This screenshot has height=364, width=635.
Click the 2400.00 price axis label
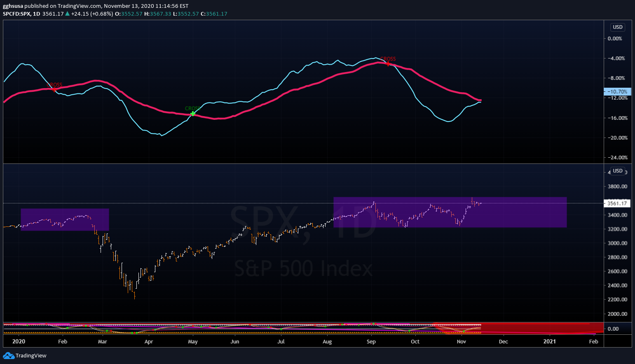tap(618, 285)
